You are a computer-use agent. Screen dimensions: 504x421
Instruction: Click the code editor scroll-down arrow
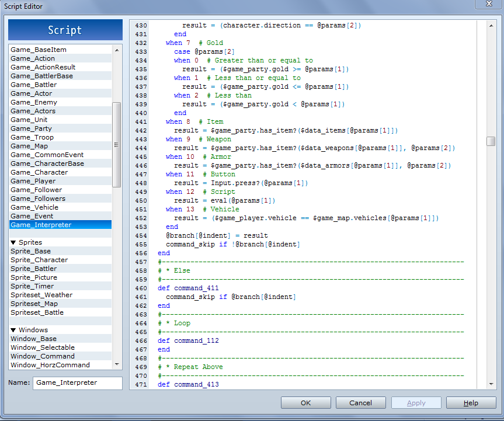tap(491, 384)
